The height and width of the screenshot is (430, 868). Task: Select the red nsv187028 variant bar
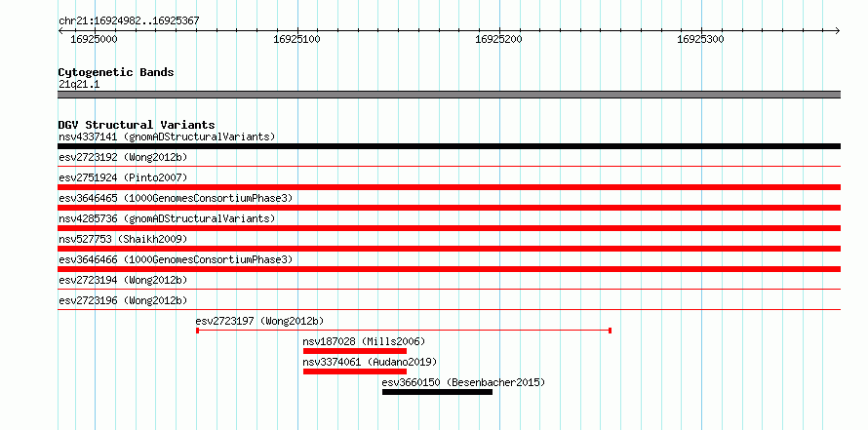(355, 351)
